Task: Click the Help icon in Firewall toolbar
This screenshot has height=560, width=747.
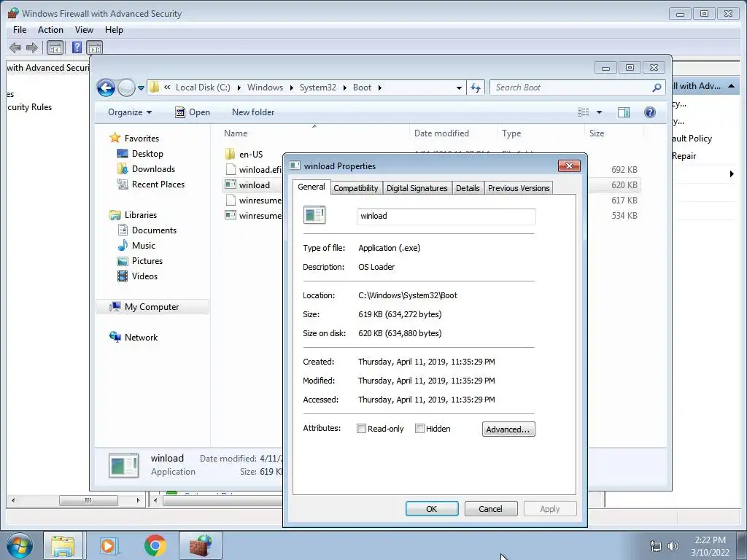Action: point(77,47)
